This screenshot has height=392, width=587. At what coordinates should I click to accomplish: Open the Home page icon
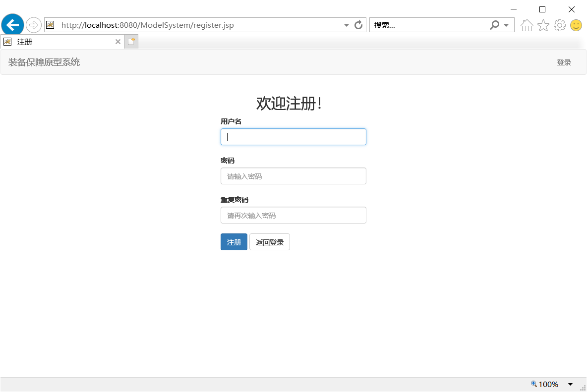pyautogui.click(x=527, y=25)
